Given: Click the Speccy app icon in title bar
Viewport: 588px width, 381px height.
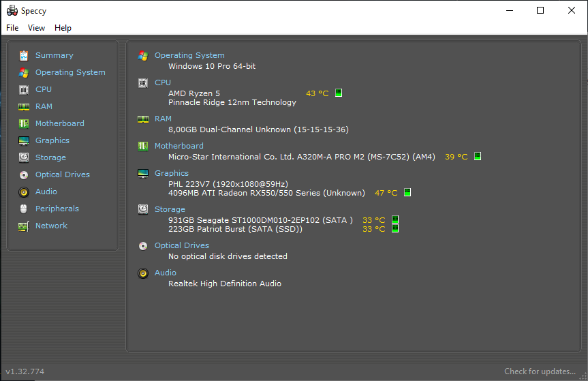Looking at the screenshot, I should point(12,10).
